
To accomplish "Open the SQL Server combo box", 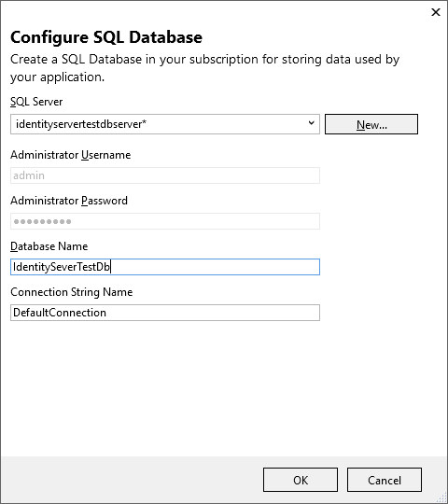I will [165, 124].
